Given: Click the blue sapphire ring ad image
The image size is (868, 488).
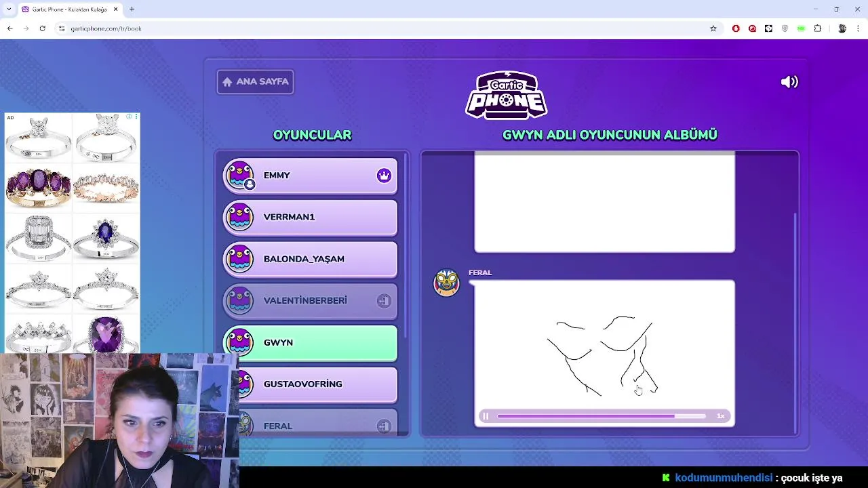Looking at the screenshot, I should [x=106, y=239].
